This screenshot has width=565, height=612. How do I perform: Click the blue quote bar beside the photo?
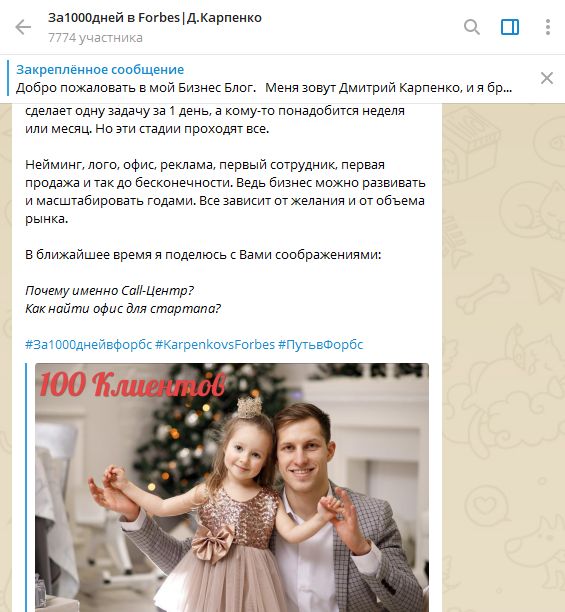pyautogui.click(x=27, y=487)
